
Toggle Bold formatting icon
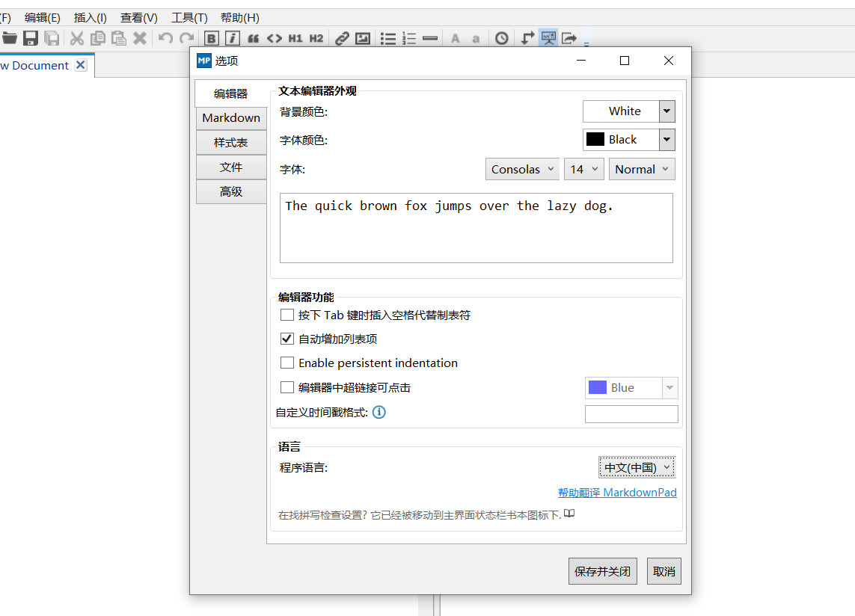[x=212, y=38]
